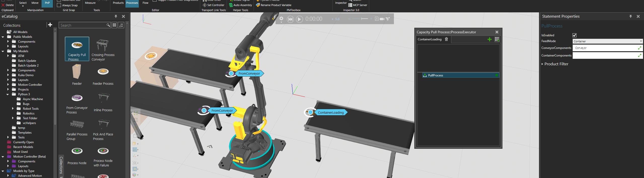Screen dimensions: 644x178
Task: Add a new collection with the plus icon
Action: [50, 25]
